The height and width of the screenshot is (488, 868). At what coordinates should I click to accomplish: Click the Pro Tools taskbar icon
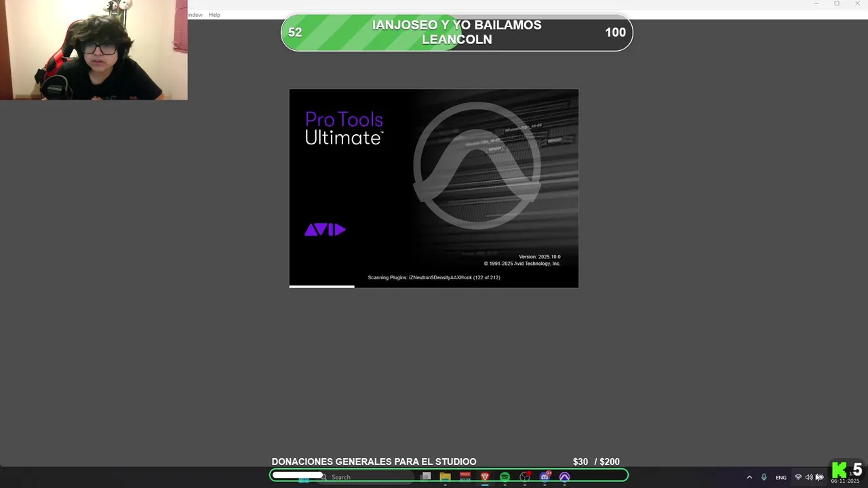pyautogui.click(x=564, y=476)
